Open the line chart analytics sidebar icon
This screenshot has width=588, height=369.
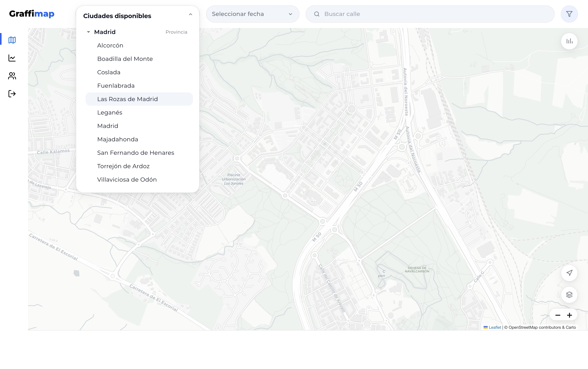point(12,58)
